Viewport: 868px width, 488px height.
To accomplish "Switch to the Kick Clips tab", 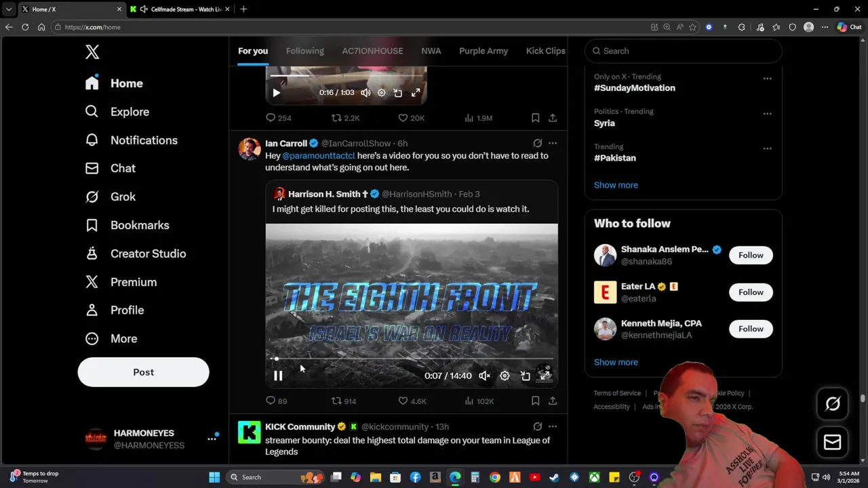I will [546, 51].
